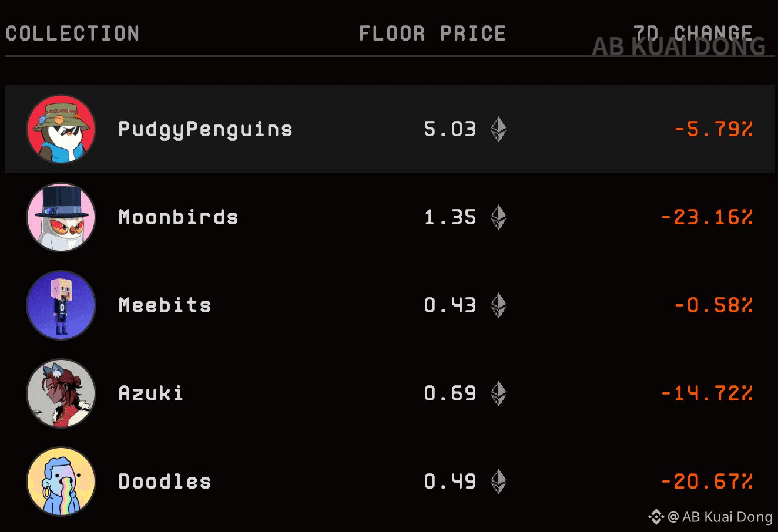The width and height of the screenshot is (778, 532).
Task: Sort by the Floor Price header
Action: click(x=432, y=33)
